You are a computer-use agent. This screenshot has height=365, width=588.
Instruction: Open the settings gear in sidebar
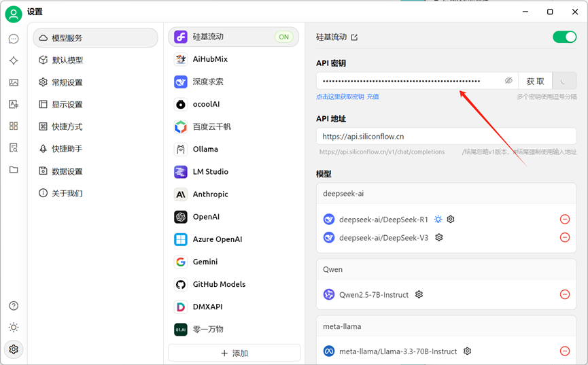click(x=14, y=349)
